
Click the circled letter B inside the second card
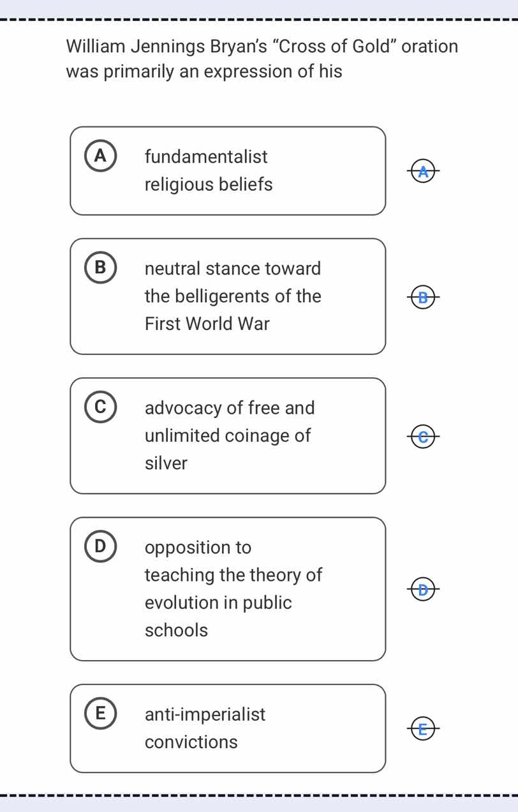(100, 267)
